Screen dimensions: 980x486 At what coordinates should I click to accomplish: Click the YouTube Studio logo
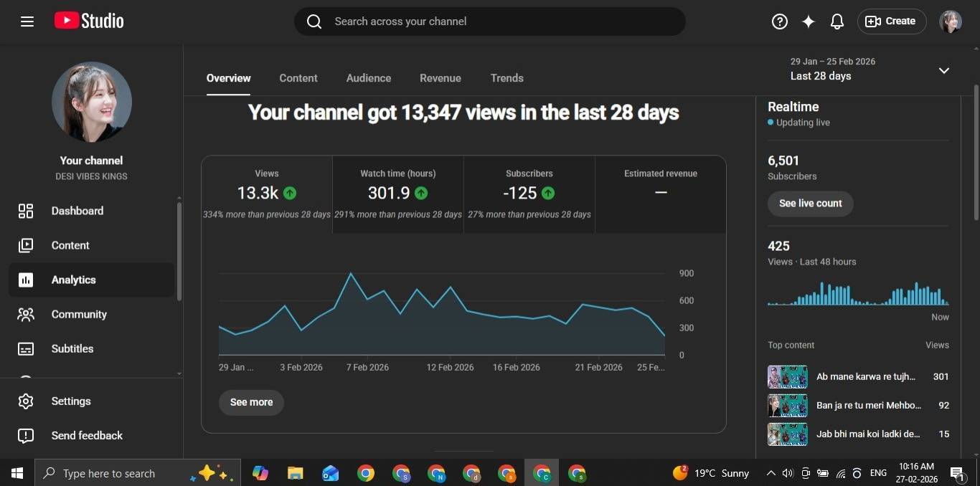(x=89, y=22)
